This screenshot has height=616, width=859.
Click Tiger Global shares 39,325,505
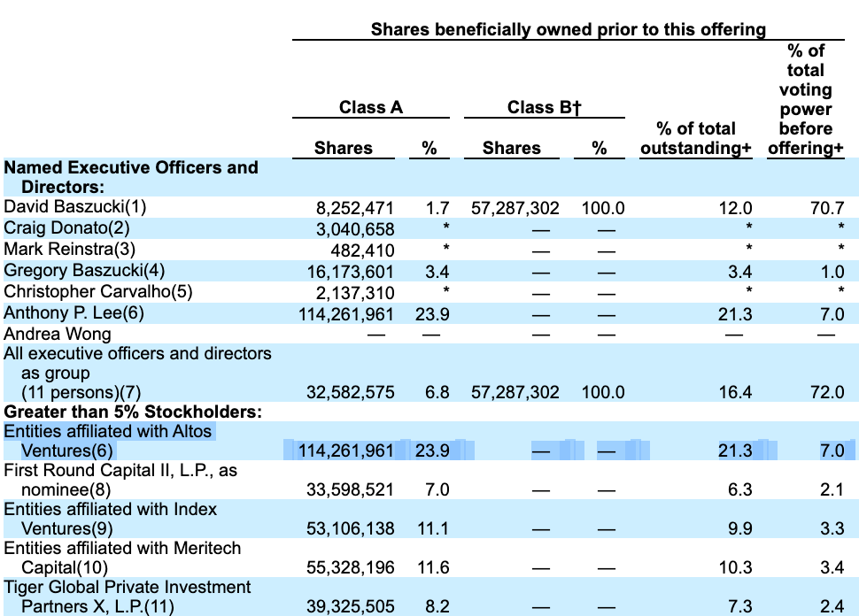point(350,606)
